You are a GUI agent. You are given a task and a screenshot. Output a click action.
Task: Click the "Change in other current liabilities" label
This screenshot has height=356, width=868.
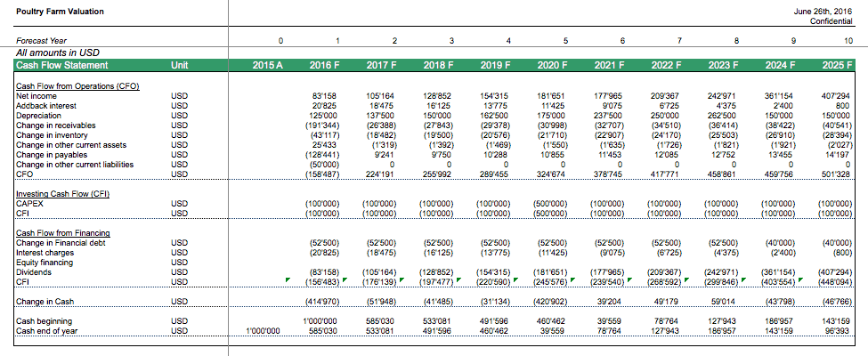75,165
